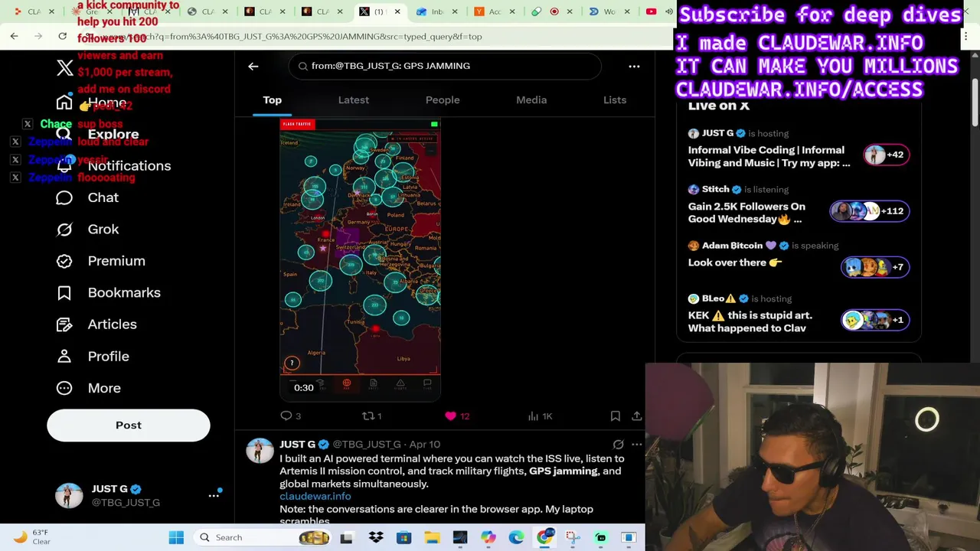Click the Post button
The image size is (980, 551).
129,425
